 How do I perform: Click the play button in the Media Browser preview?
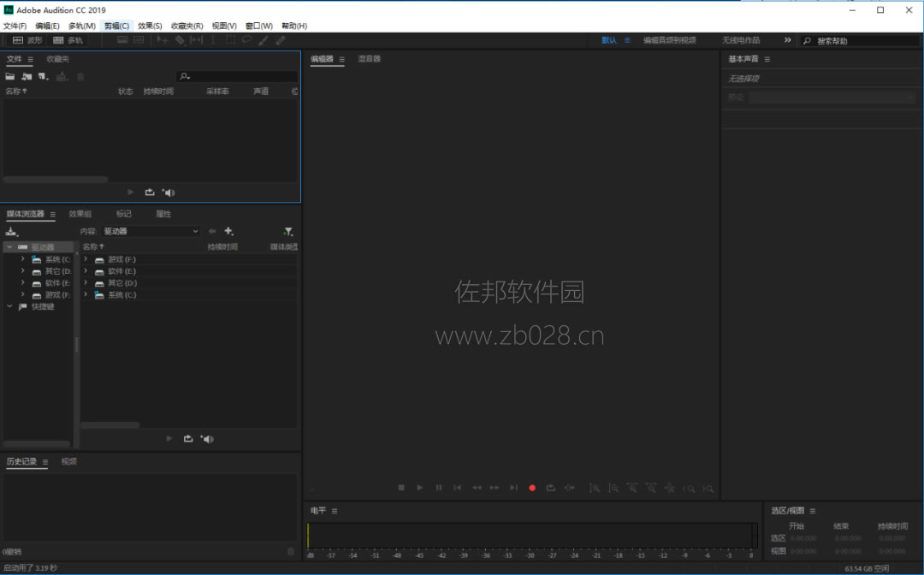click(x=169, y=438)
